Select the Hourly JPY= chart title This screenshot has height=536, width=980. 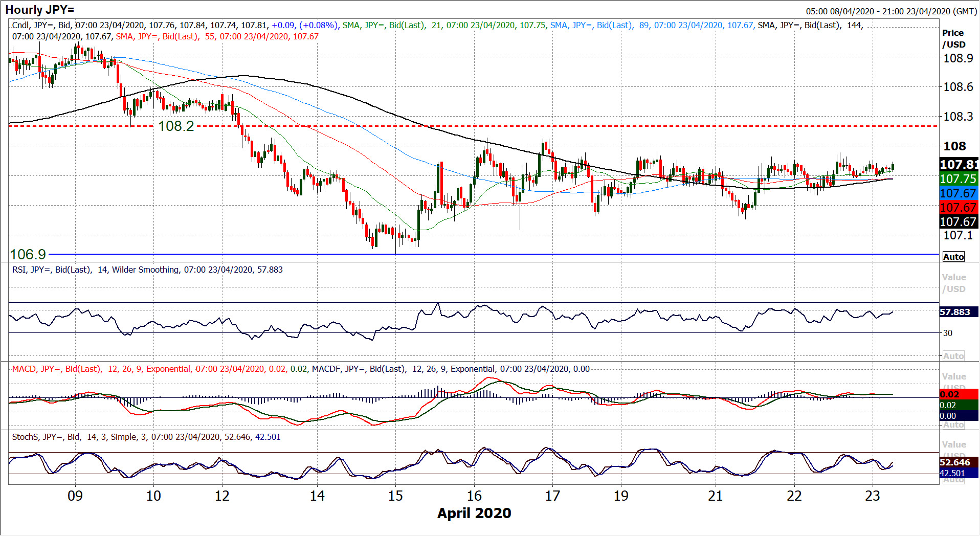(40, 10)
